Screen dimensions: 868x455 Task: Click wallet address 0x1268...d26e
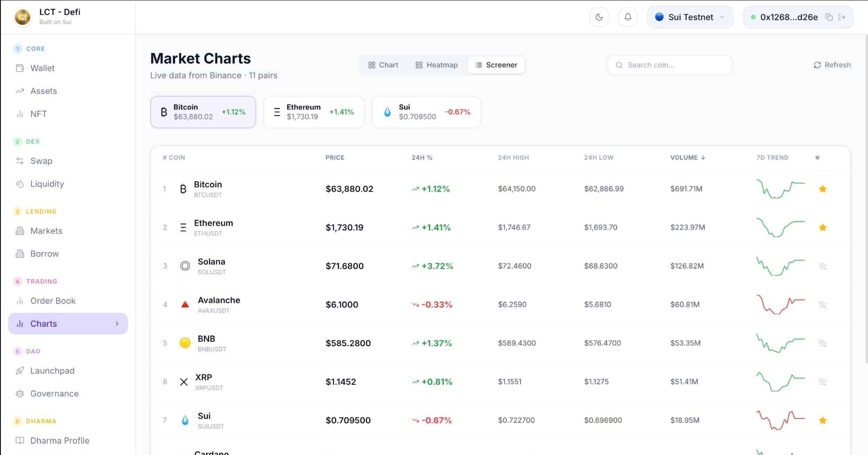pyautogui.click(x=789, y=17)
